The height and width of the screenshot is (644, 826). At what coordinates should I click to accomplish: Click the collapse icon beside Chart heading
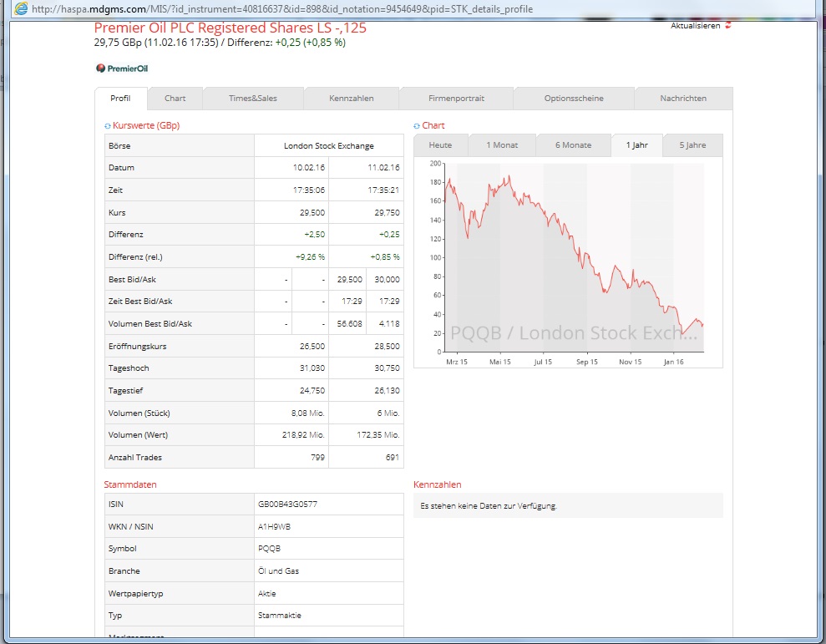tap(415, 125)
